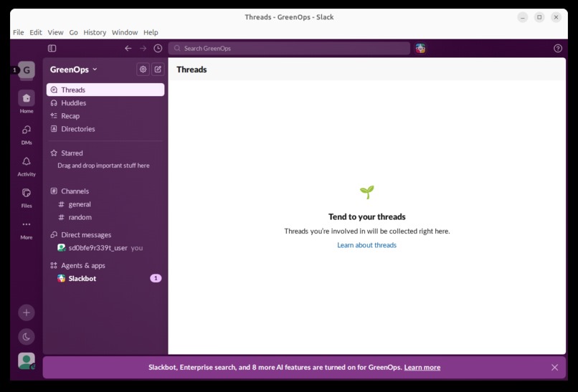The width and height of the screenshot is (578, 392).
Task: Open Recap in the sidebar
Action: click(x=105, y=115)
